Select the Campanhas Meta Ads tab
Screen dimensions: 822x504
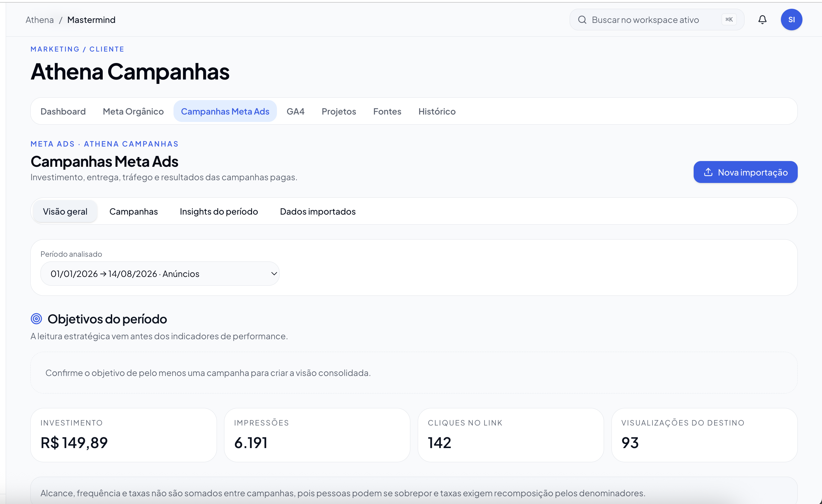coord(225,111)
